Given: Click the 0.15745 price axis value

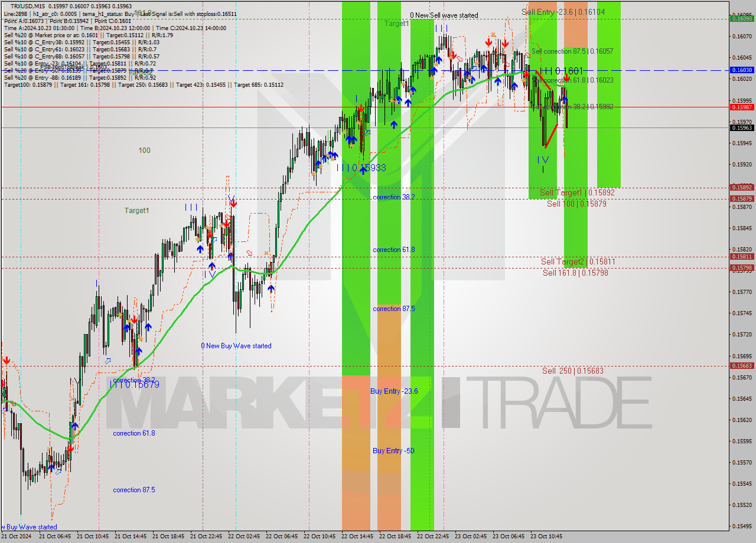Looking at the screenshot, I should point(742,313).
